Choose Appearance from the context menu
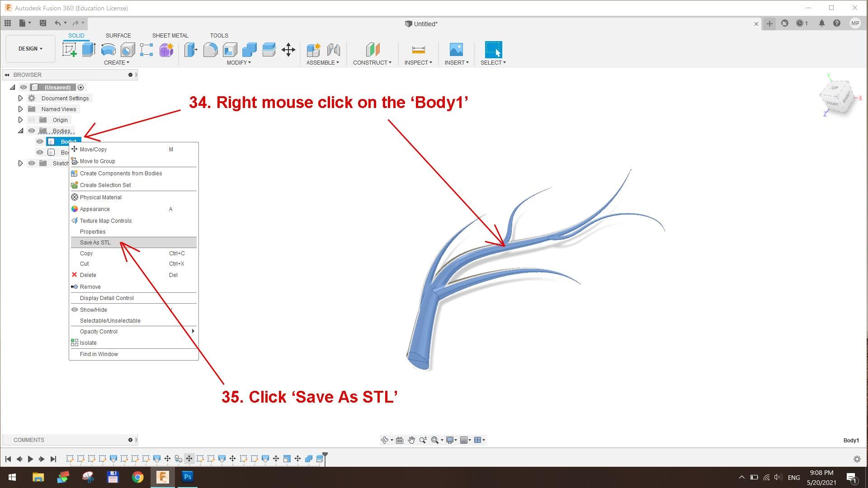 tap(94, 209)
